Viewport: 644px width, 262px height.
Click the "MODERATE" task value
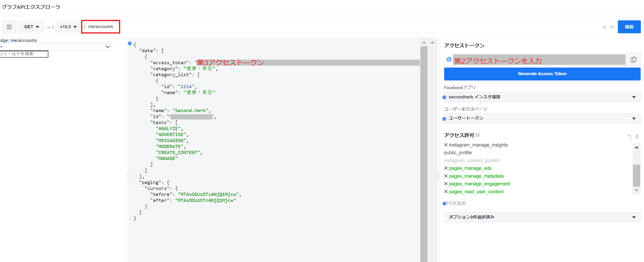click(x=169, y=147)
